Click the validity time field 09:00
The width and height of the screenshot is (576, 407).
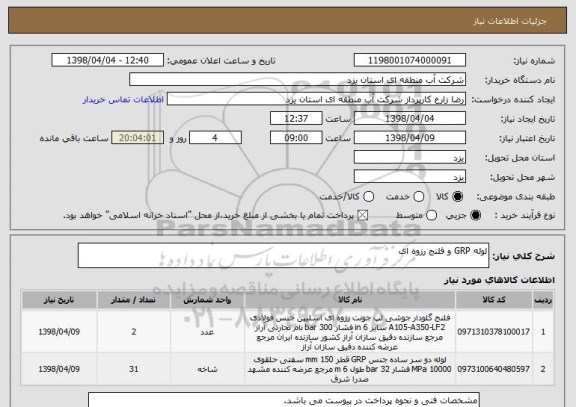[x=296, y=138]
